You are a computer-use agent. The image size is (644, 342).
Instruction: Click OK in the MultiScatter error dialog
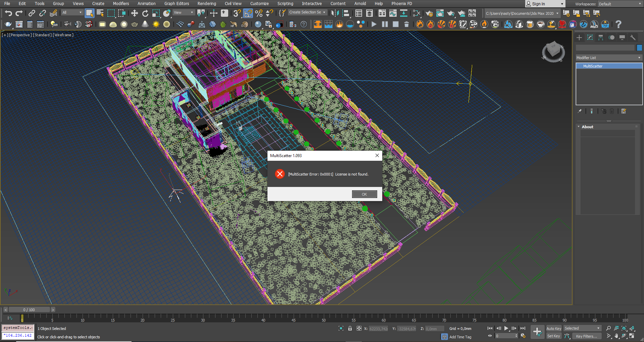(364, 194)
